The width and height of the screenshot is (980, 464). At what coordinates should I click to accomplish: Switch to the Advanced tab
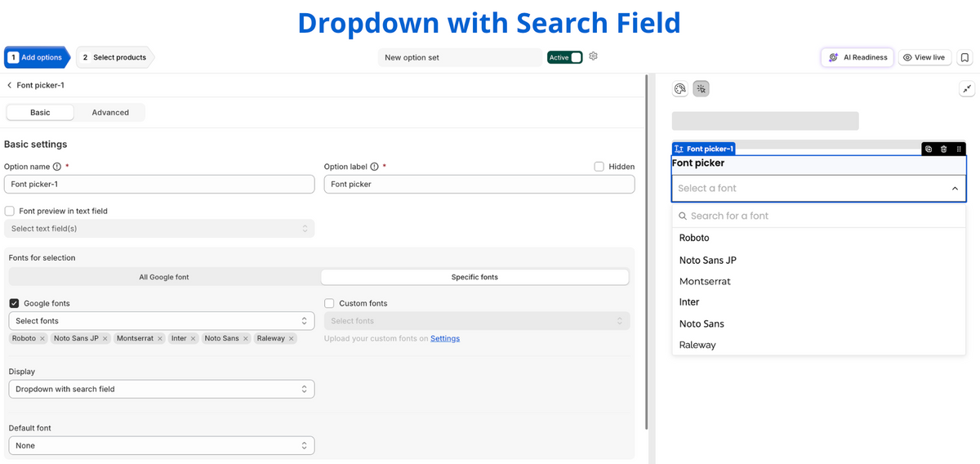(110, 113)
